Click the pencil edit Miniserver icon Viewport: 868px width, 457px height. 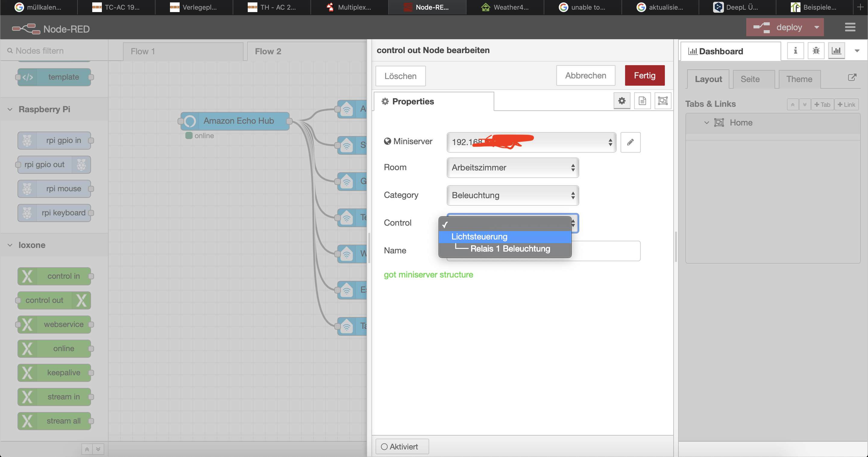(630, 142)
